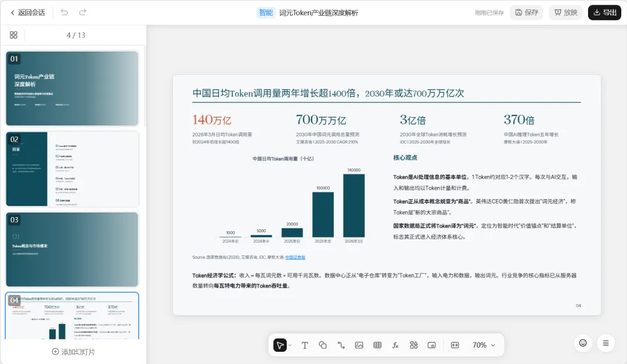Insert a table using grid icon
Screen dimensions: 627x364
[x=377, y=345]
